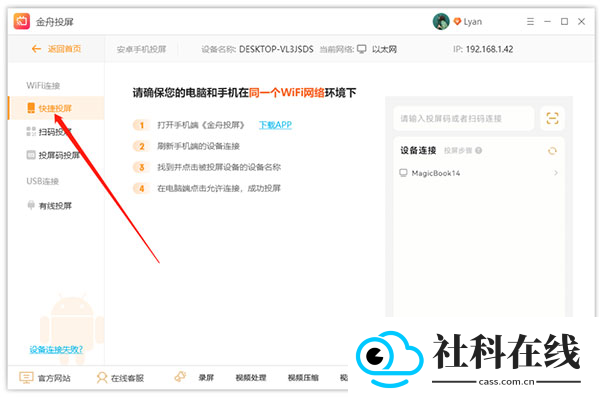
Task: Click the 投屏步骤 help question mark icon
Action: click(x=478, y=150)
